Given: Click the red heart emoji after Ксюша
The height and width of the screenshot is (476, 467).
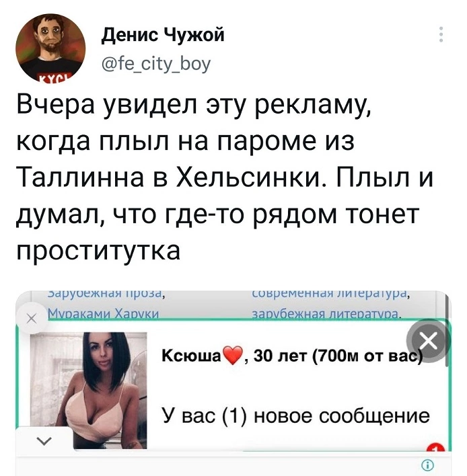Looking at the screenshot, I should pos(233,355).
